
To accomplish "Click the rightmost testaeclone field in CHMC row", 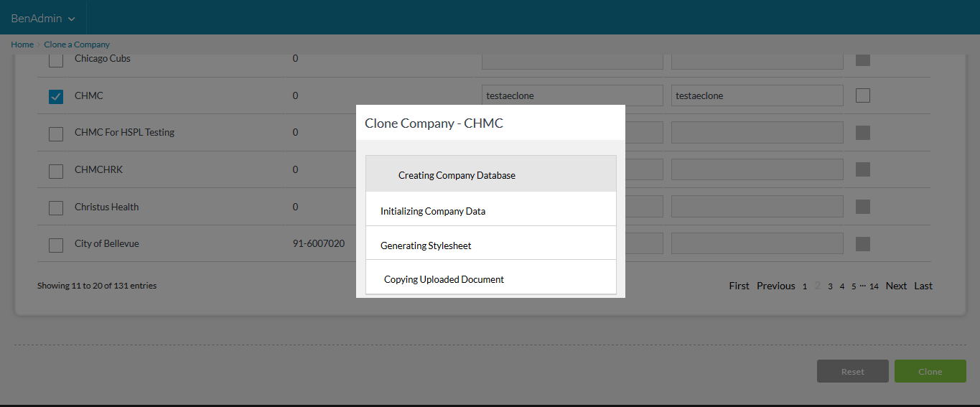I will tap(757, 95).
